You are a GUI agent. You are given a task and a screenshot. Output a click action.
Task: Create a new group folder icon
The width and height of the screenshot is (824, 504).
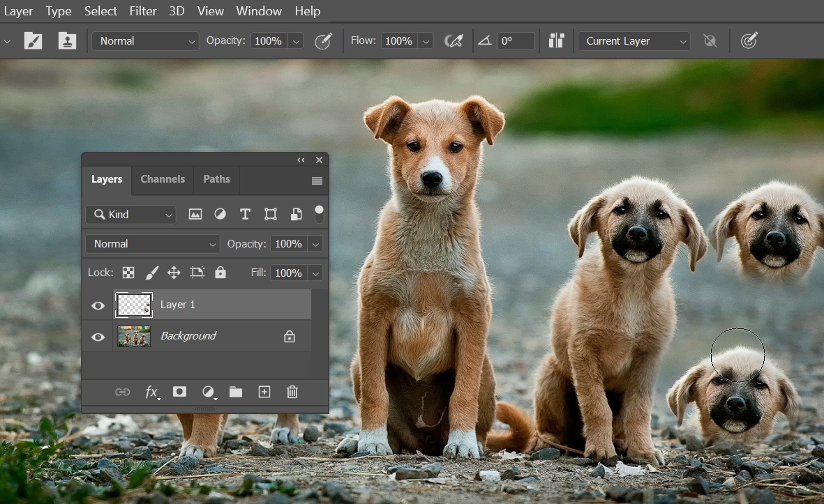236,392
